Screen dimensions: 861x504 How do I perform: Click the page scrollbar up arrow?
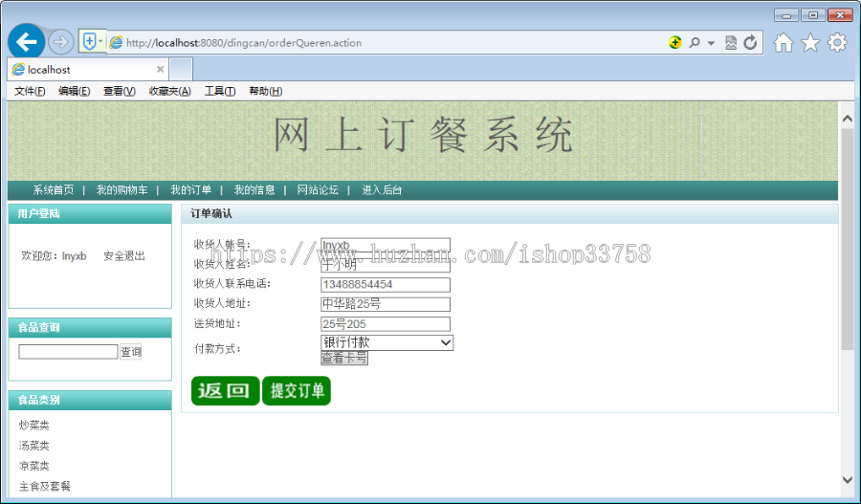pyautogui.click(x=848, y=119)
